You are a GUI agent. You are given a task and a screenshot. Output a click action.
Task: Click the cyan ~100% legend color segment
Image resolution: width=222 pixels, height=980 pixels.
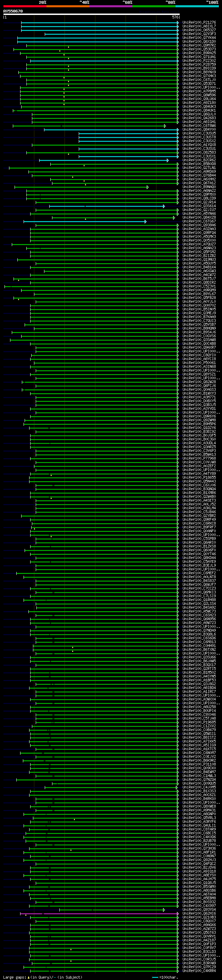point(197,6)
